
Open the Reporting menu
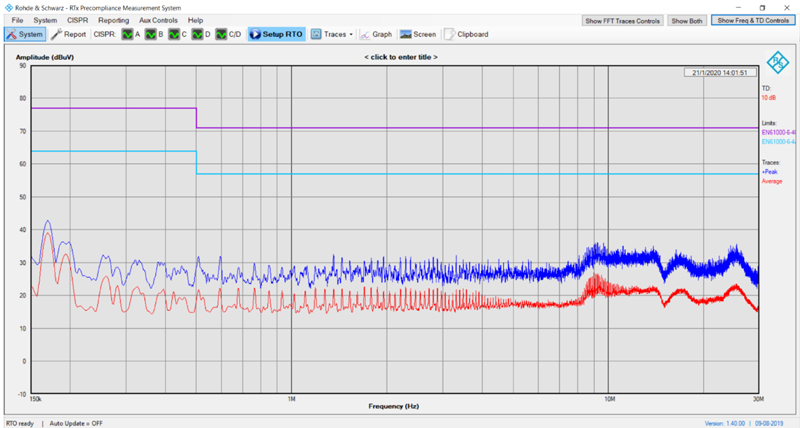click(x=113, y=20)
